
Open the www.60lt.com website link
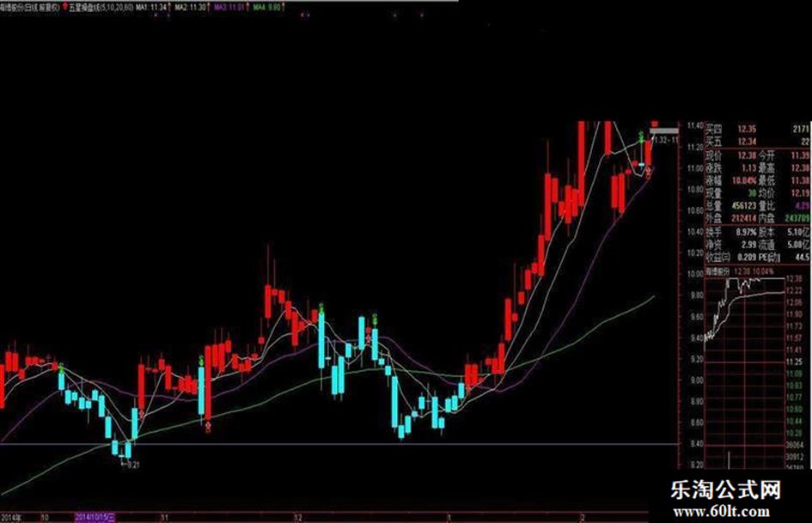point(721,512)
